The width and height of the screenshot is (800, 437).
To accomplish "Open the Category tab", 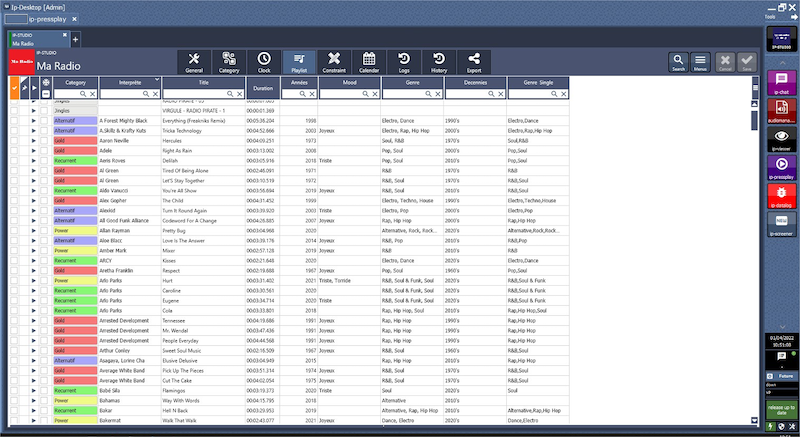I will coord(229,62).
